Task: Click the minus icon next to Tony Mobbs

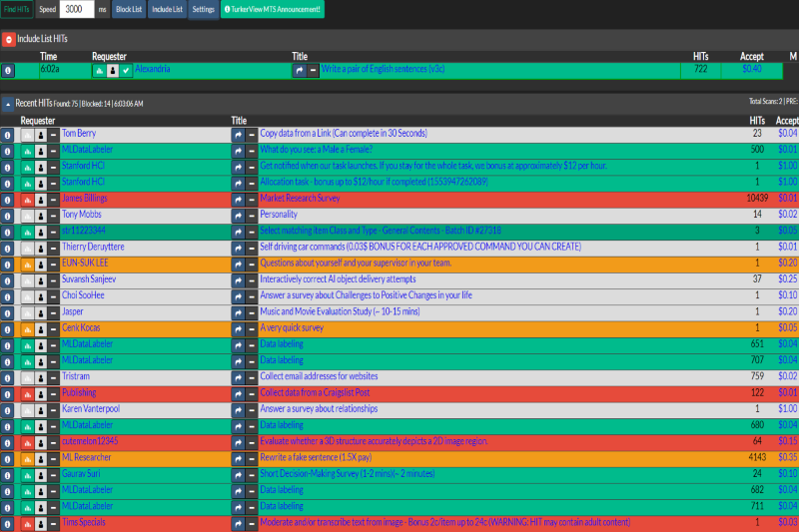Action: 54,215
